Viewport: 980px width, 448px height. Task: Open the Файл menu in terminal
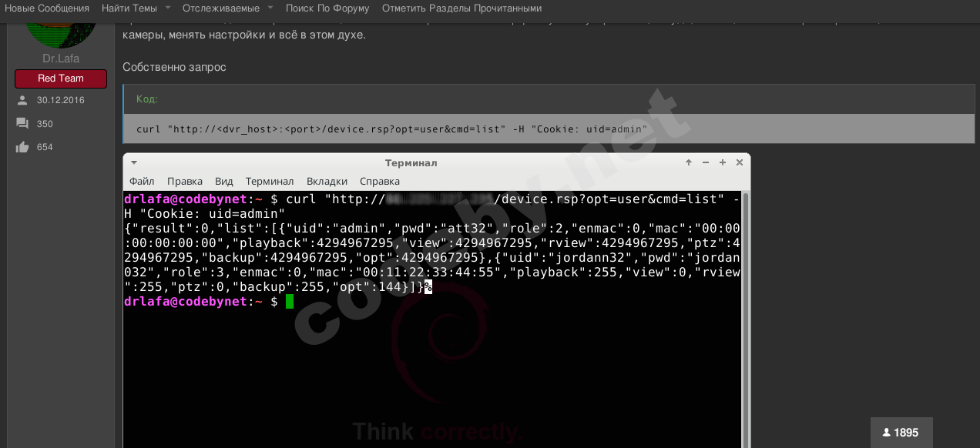[x=142, y=181]
